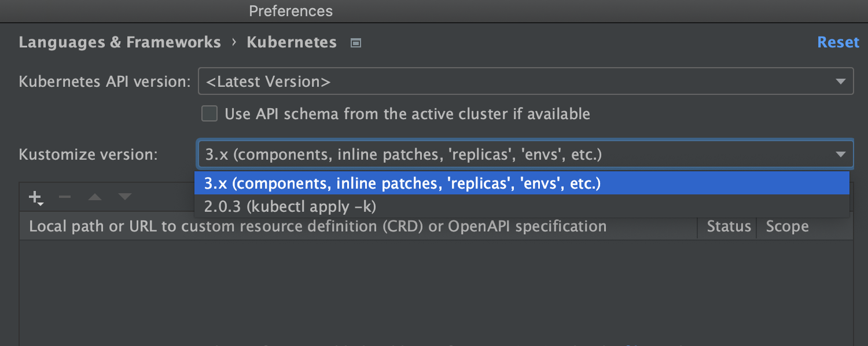
Task: Click the move-up arrow icon above the table
Action: click(x=95, y=197)
